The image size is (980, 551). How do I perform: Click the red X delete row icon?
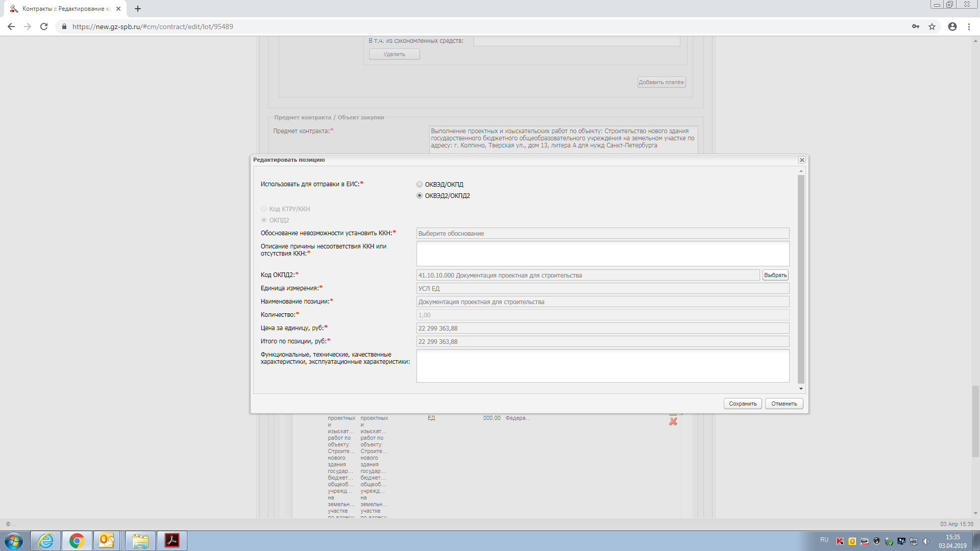tap(673, 421)
